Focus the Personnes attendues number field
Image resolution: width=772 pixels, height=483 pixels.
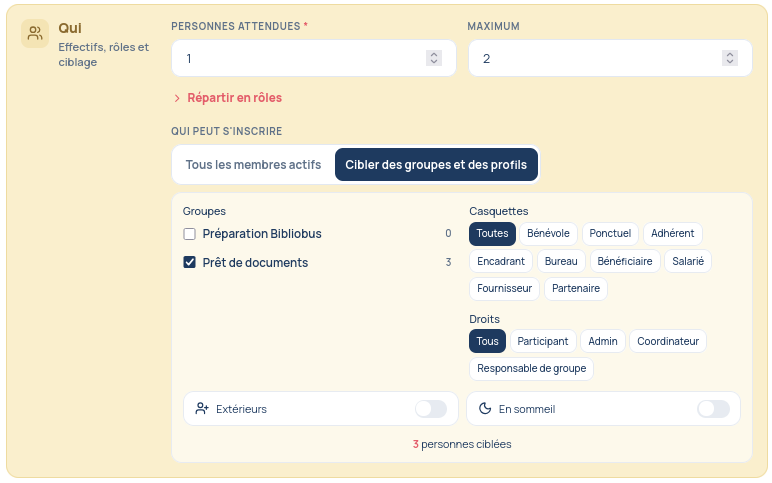pos(314,58)
